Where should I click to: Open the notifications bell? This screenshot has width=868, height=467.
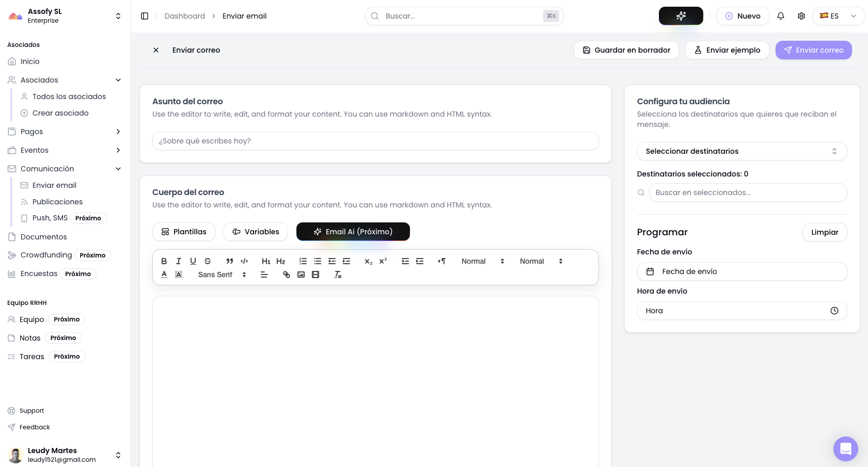coord(781,16)
